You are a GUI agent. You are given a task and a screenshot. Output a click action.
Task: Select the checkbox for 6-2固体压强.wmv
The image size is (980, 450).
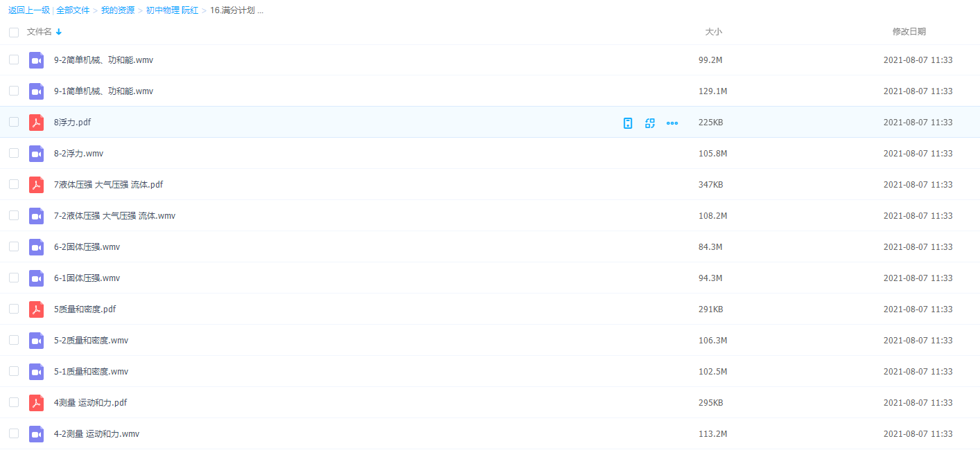14,246
